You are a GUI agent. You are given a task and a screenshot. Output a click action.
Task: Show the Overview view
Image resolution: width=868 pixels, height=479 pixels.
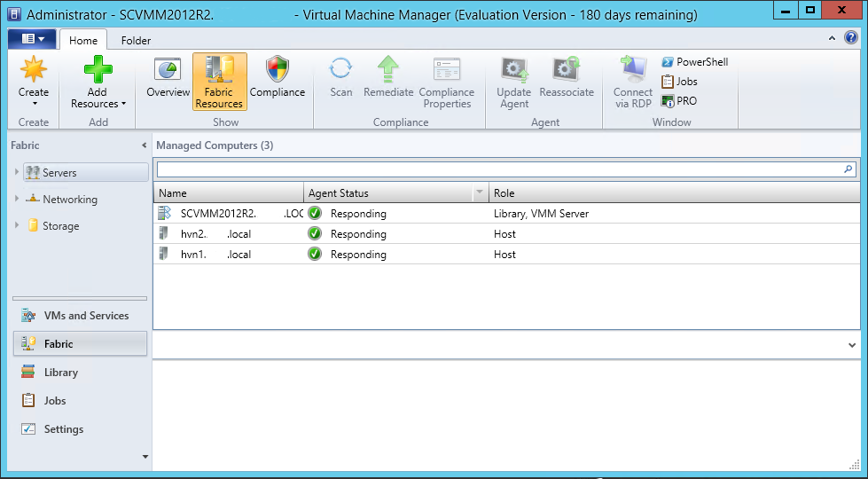pyautogui.click(x=168, y=77)
